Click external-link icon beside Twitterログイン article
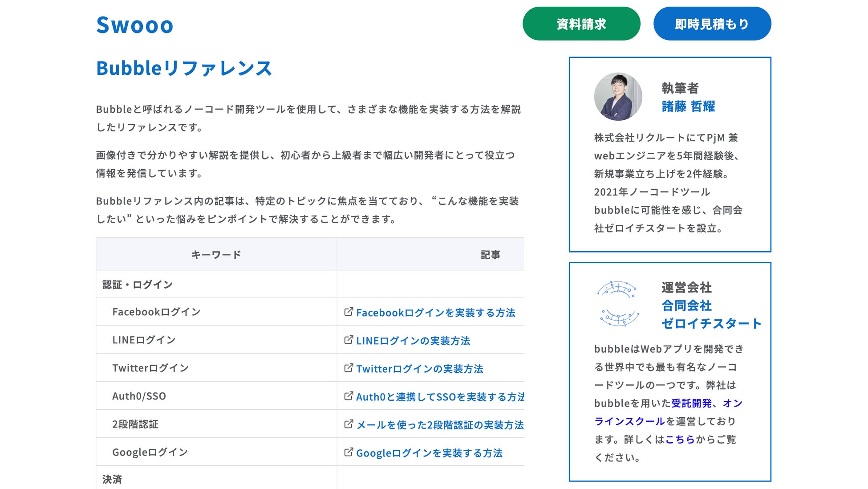The height and width of the screenshot is (489, 868). [349, 368]
